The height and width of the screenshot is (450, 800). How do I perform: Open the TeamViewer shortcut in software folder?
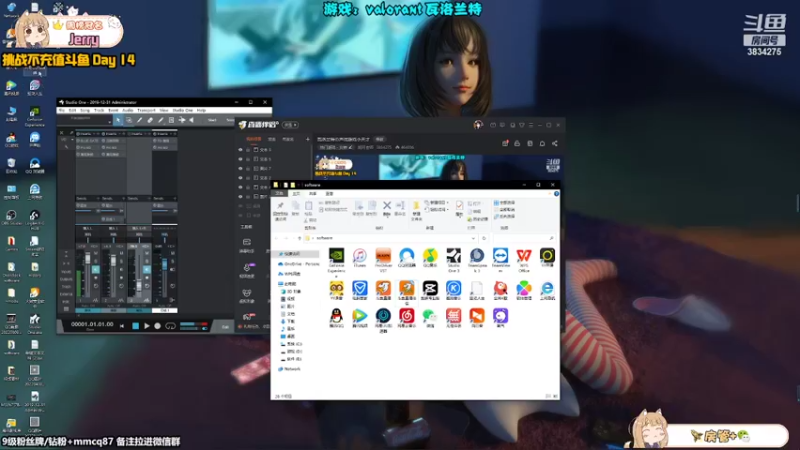pos(501,260)
